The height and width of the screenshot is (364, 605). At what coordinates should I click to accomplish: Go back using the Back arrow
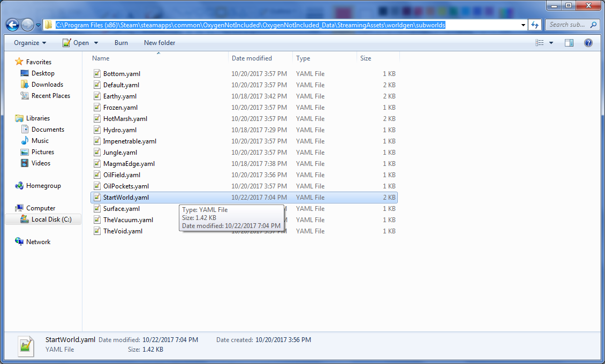click(12, 25)
